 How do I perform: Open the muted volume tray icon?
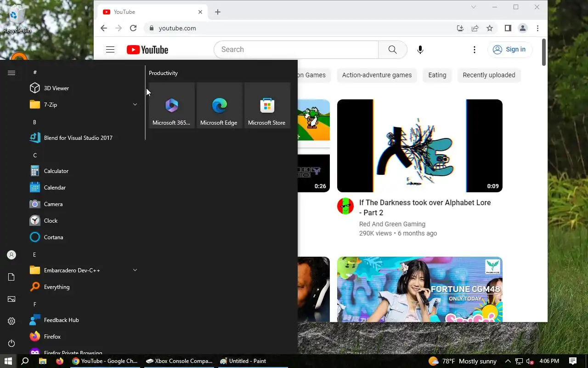coord(530,361)
